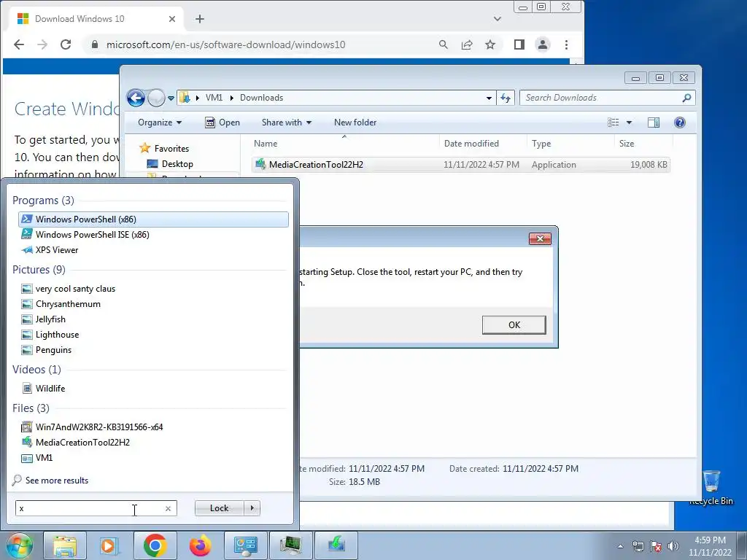Open the Control Panel taskbar icon
This screenshot has width=747, height=560.
(x=245, y=545)
